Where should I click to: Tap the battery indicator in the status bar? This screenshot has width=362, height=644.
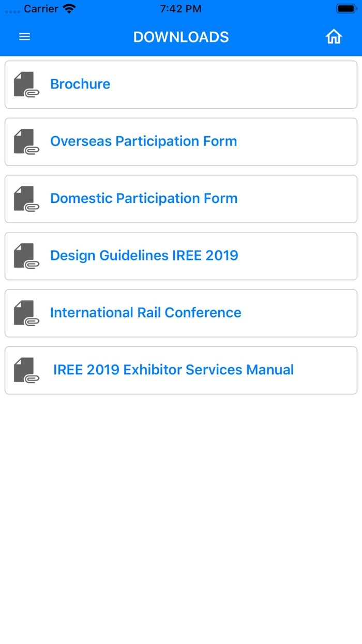345,8
